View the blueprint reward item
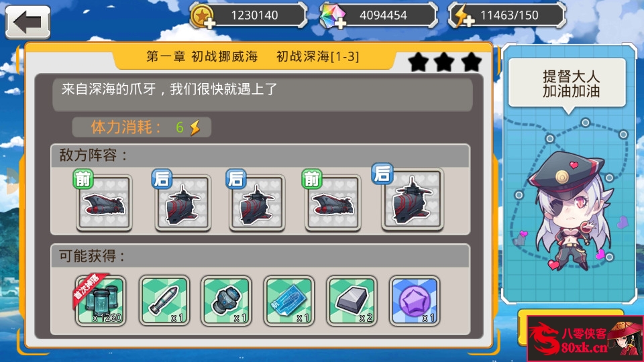The width and height of the screenshot is (644, 362). 289,301
